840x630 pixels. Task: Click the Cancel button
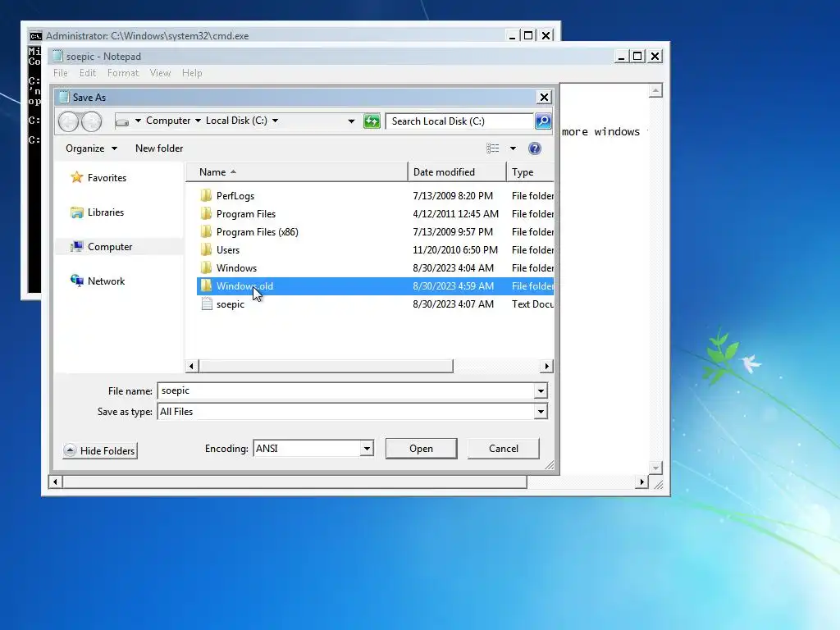[x=504, y=449]
